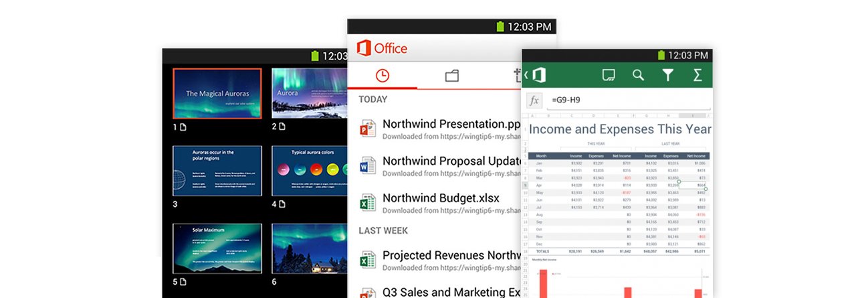
Task: Tap the AutoSum sigma icon in Excel
Action: coord(697,75)
